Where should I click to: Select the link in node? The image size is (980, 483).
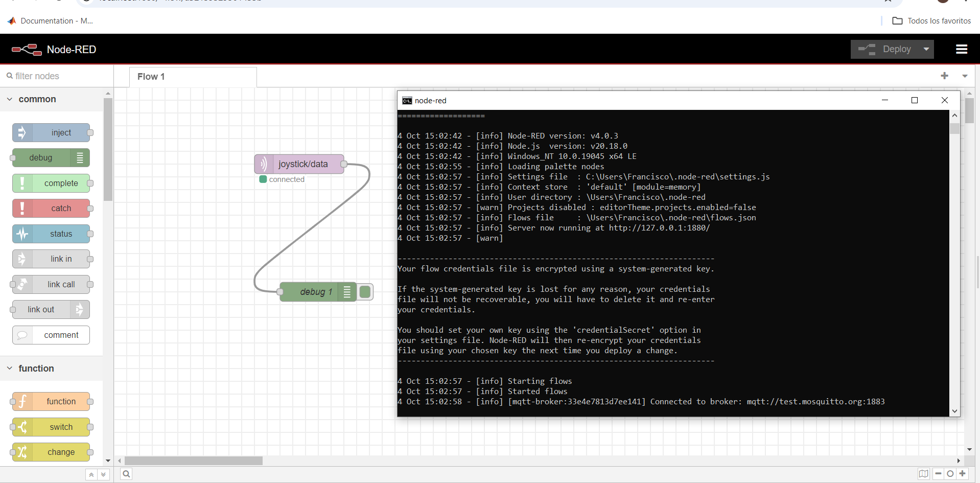click(51, 259)
